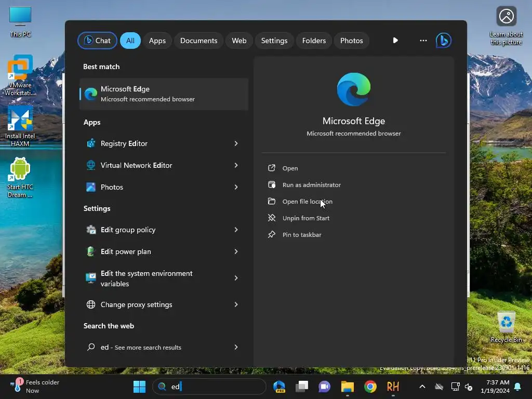Click the Microsoft Edge title in details pane

tap(353, 121)
